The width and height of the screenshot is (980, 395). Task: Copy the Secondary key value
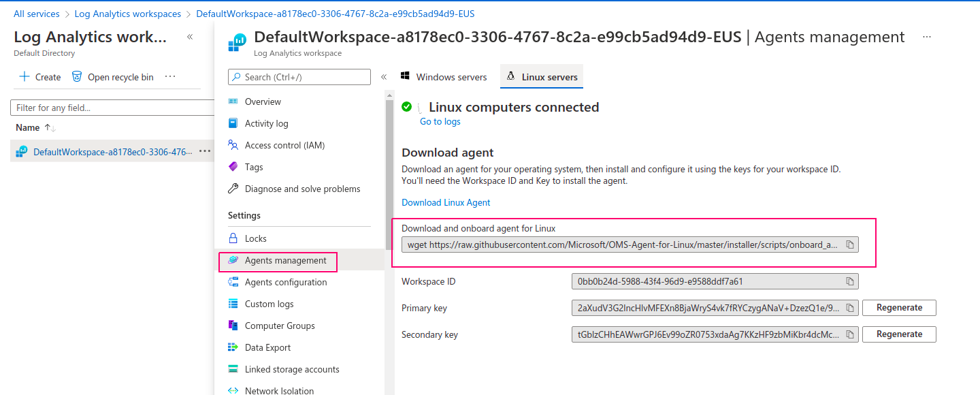point(850,334)
